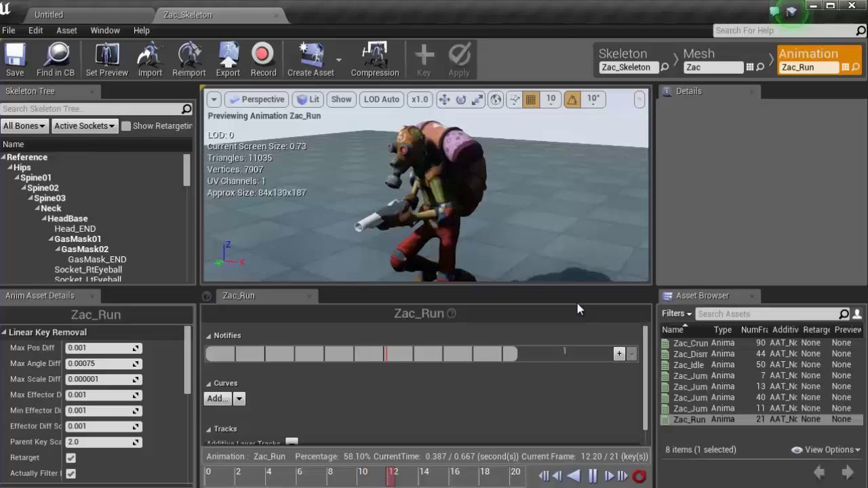
Task: Find Zac_Skeleton in browser magnifier icon
Action: 665,67
